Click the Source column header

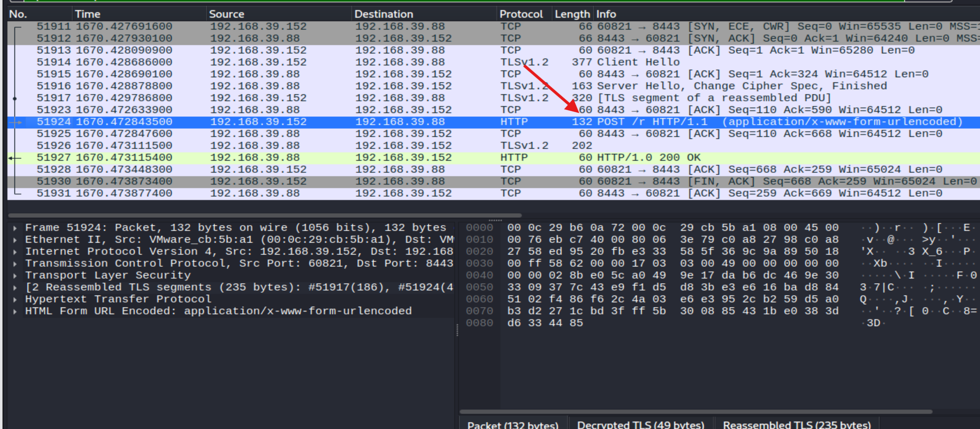(279, 14)
